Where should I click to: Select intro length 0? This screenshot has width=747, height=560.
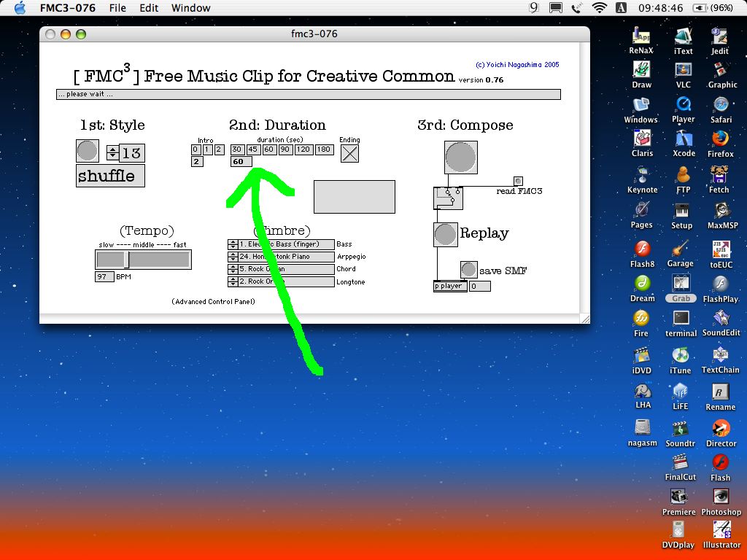pyautogui.click(x=196, y=149)
